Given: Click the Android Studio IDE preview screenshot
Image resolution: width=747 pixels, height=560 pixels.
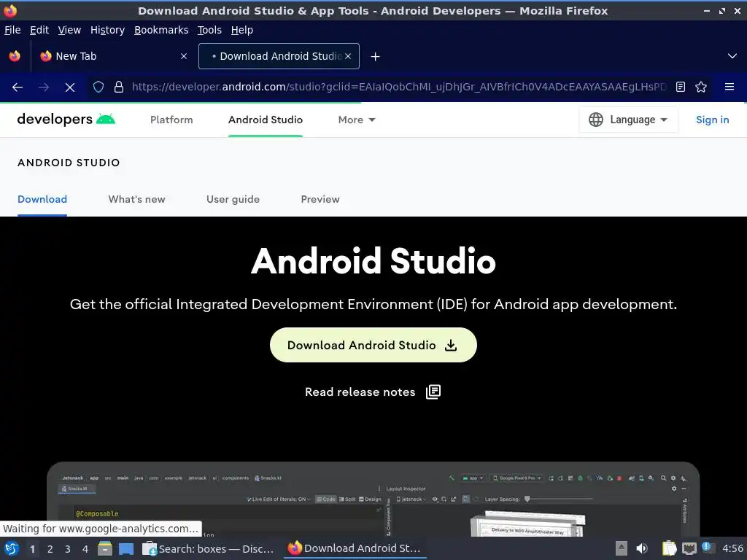Looking at the screenshot, I should click(x=373, y=499).
